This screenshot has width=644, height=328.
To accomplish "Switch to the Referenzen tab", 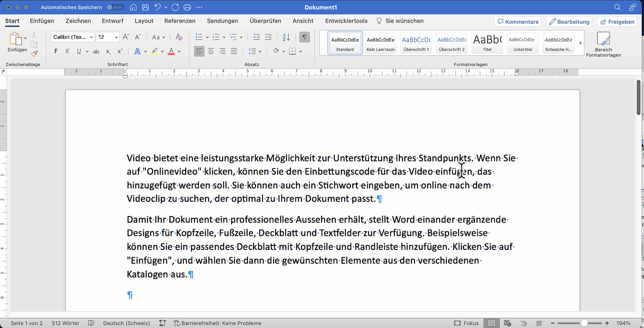I will (x=179, y=21).
